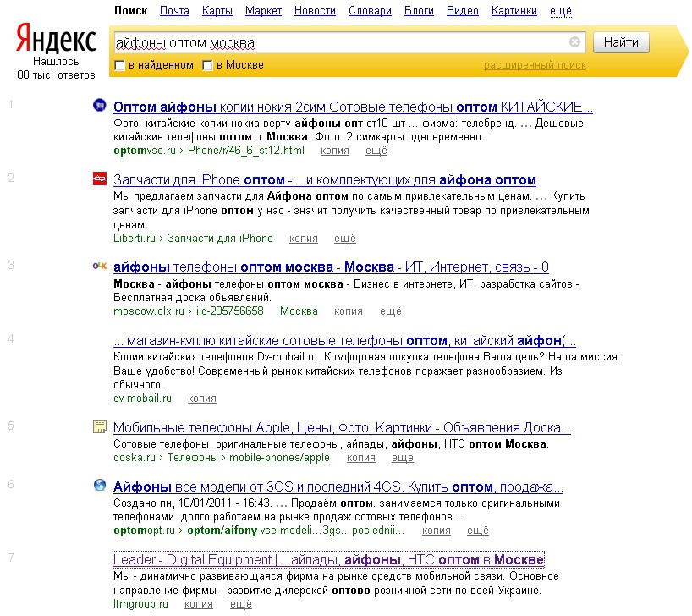
Task: Click the Яндекс logo
Action: [56, 39]
